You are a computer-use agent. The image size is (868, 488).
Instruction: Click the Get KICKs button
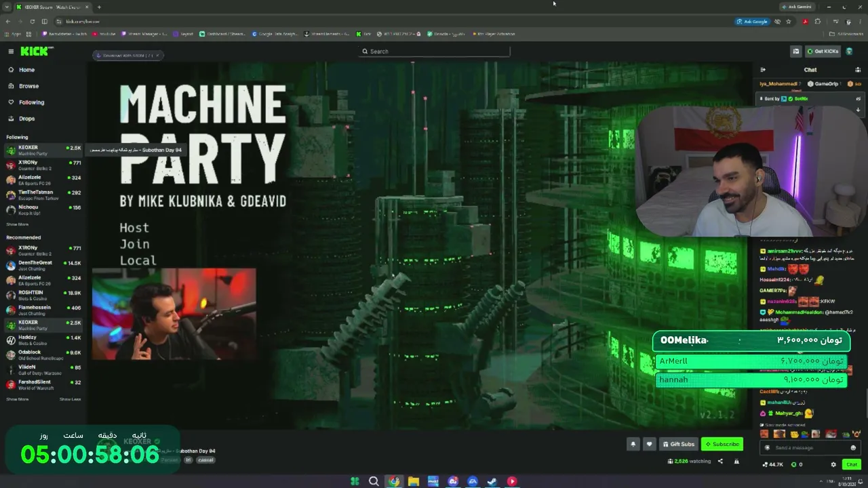(x=823, y=52)
